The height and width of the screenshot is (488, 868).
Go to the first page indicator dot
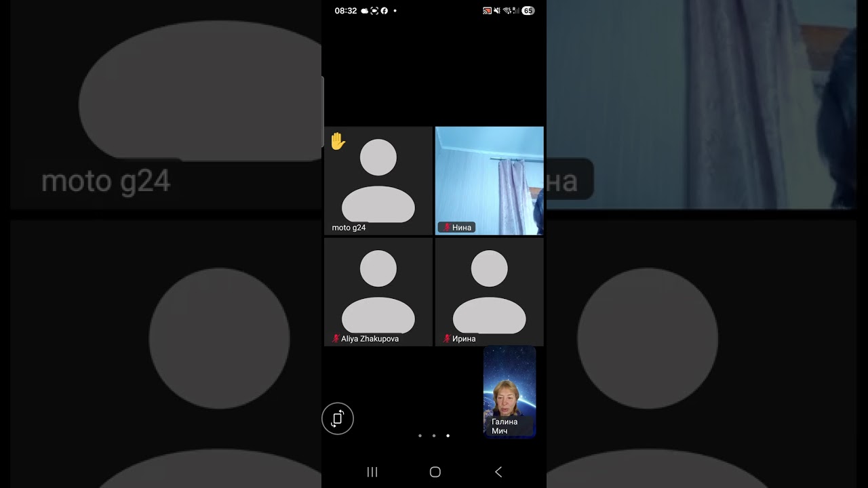tap(420, 436)
